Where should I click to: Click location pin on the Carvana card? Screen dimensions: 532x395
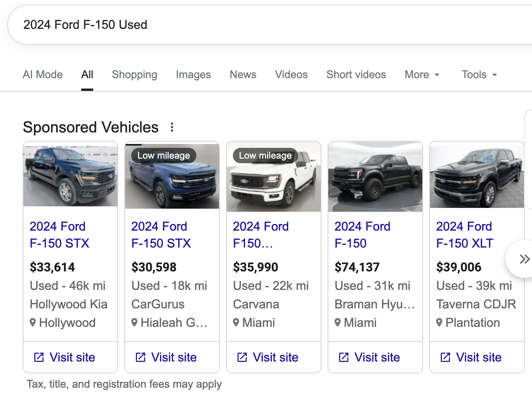click(236, 323)
